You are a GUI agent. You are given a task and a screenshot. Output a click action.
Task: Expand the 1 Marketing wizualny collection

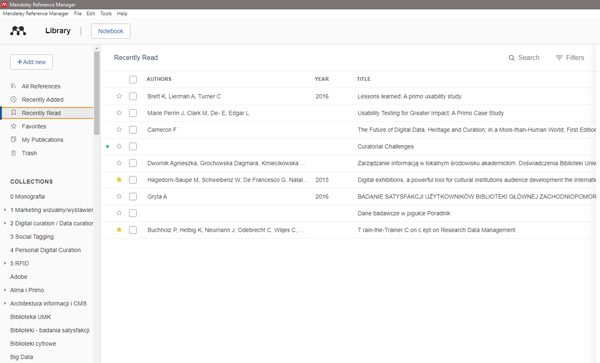5,210
